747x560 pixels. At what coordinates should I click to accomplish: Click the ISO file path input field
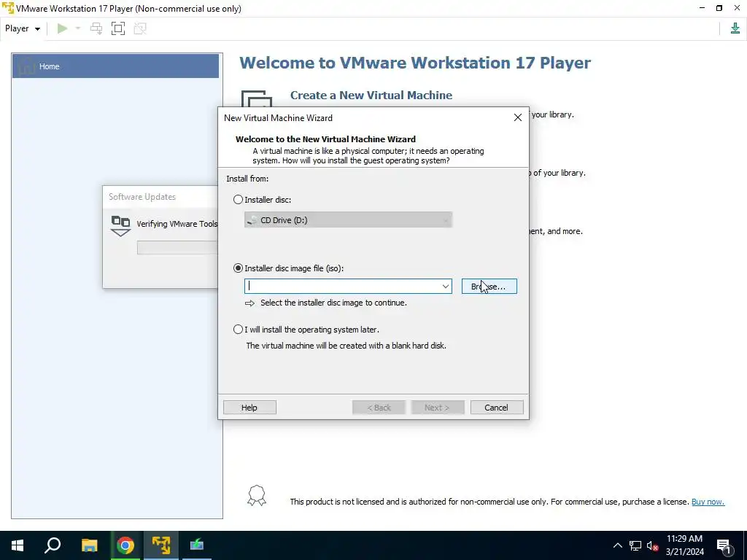(x=342, y=286)
